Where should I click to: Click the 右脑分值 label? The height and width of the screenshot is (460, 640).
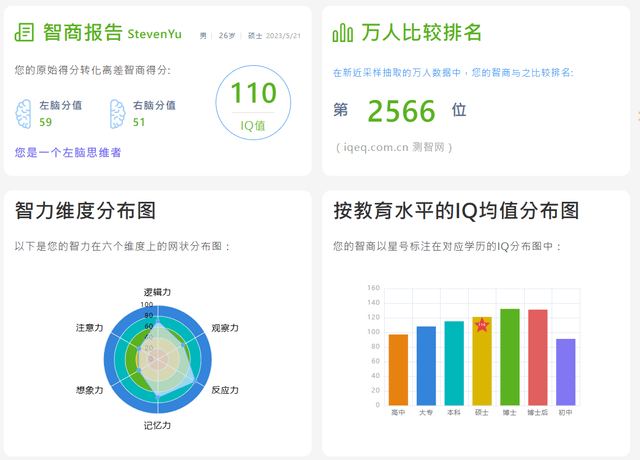tap(154, 105)
